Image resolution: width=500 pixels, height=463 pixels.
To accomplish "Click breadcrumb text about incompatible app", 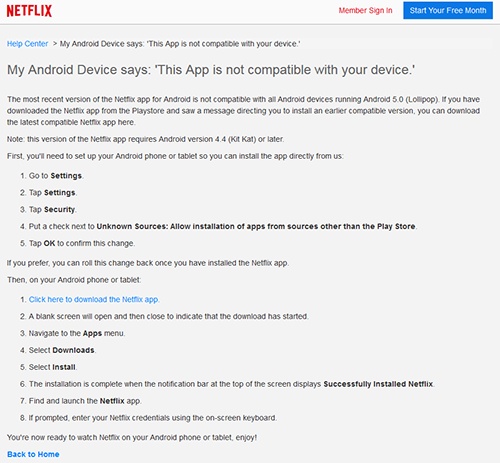I will pyautogui.click(x=180, y=44).
